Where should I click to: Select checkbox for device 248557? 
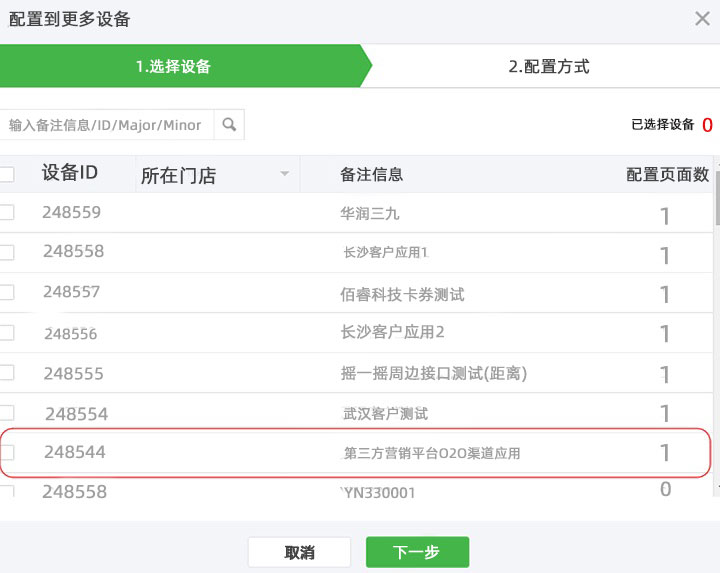[7, 292]
